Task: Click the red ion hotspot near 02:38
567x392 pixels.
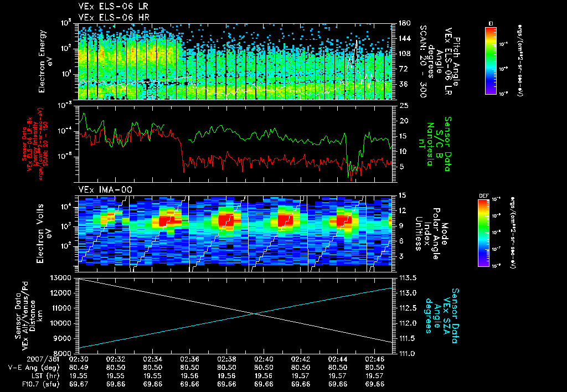Action: pos(226,220)
